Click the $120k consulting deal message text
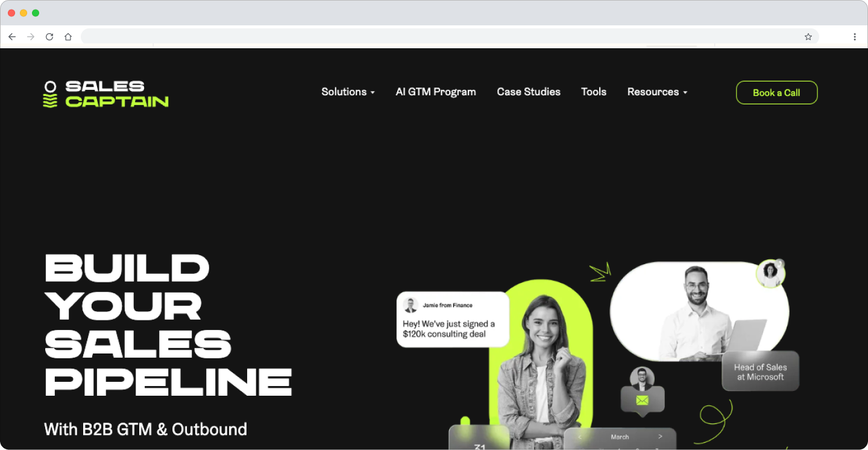The width and height of the screenshot is (868, 450). (x=448, y=329)
